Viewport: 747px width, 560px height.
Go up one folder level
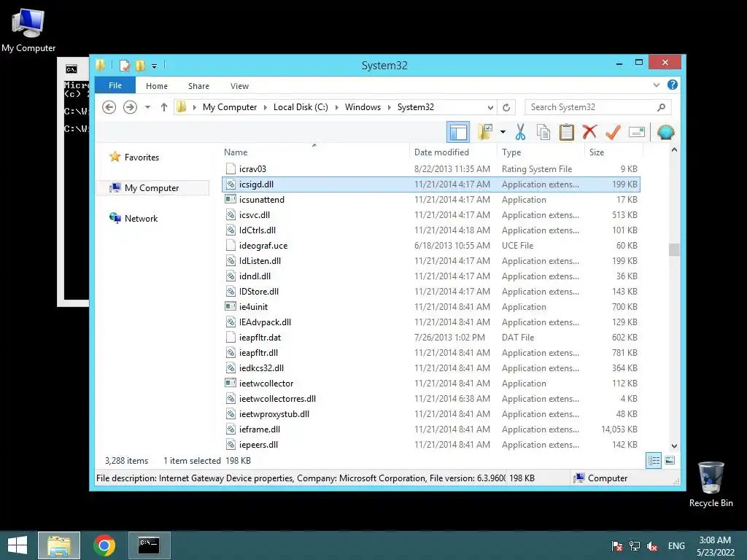164,107
